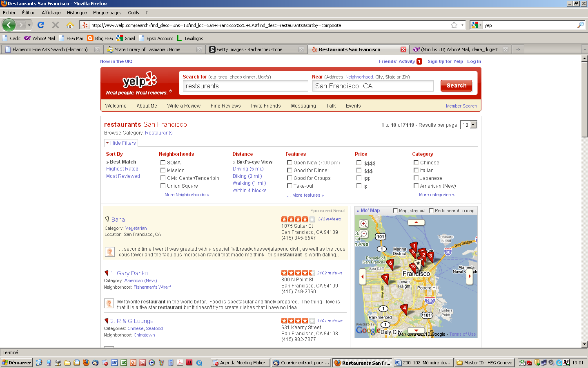The width and height of the screenshot is (588, 368).
Task: Check the Chinese category filter
Action: pos(416,162)
